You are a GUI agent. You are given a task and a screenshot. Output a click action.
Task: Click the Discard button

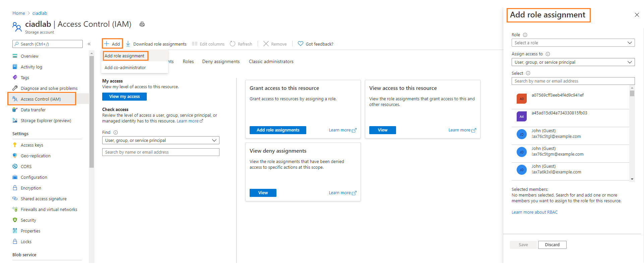(x=552, y=245)
